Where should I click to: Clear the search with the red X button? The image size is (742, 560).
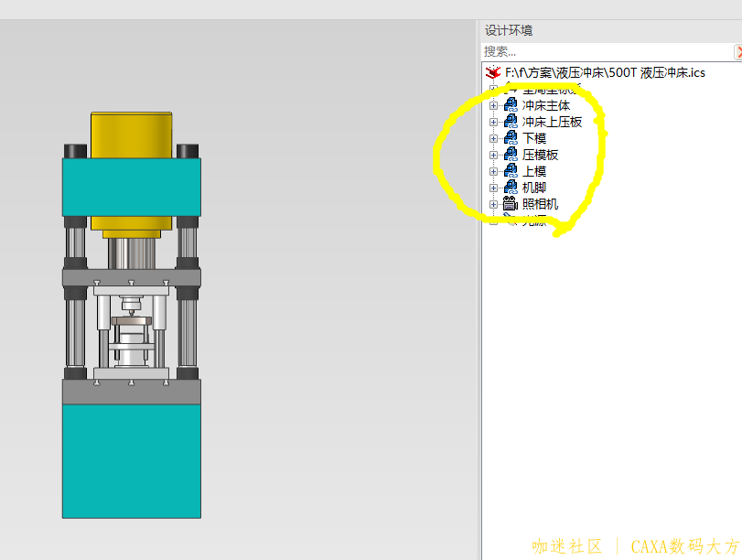click(x=738, y=52)
